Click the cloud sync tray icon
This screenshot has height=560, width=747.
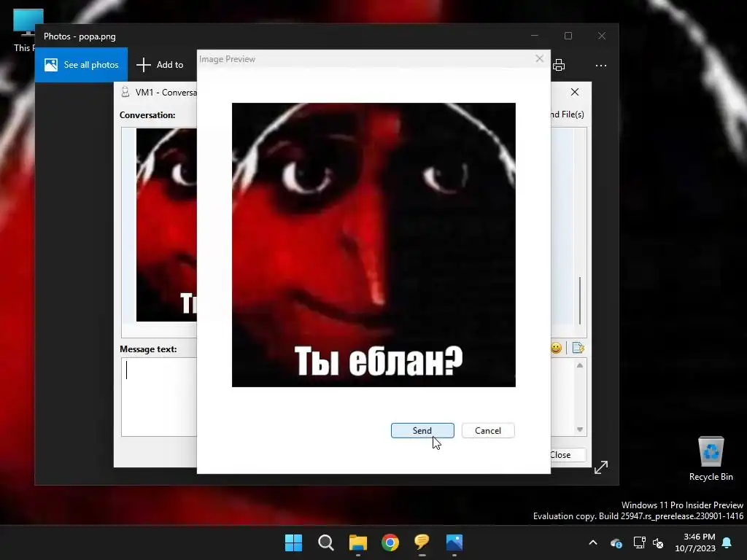(616, 542)
